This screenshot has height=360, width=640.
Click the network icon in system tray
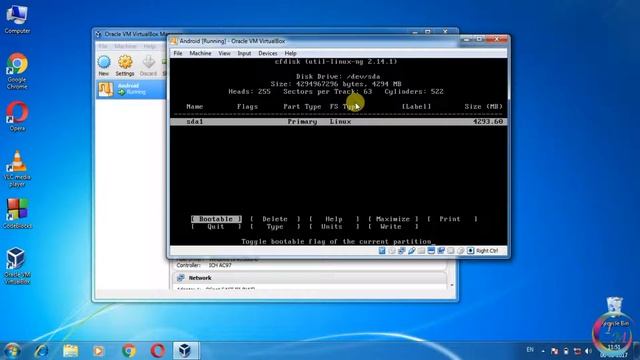[x=577, y=351]
